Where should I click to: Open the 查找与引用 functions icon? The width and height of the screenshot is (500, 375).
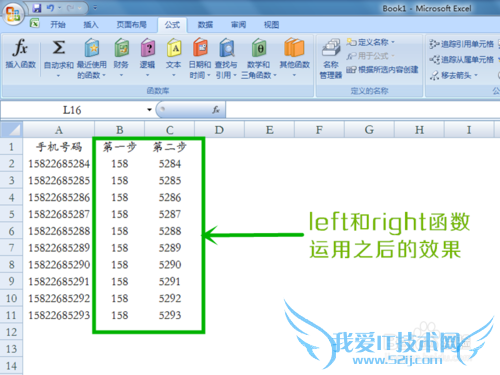(226, 47)
